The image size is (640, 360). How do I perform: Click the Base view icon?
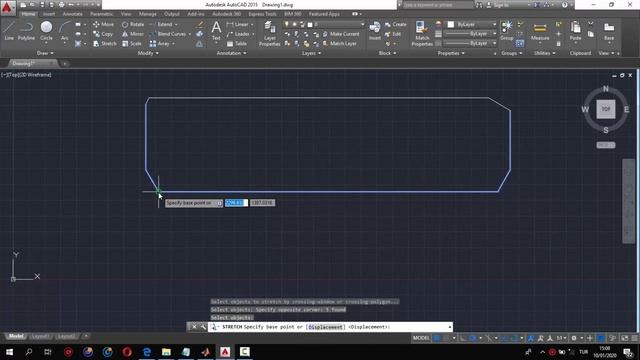[x=609, y=31]
